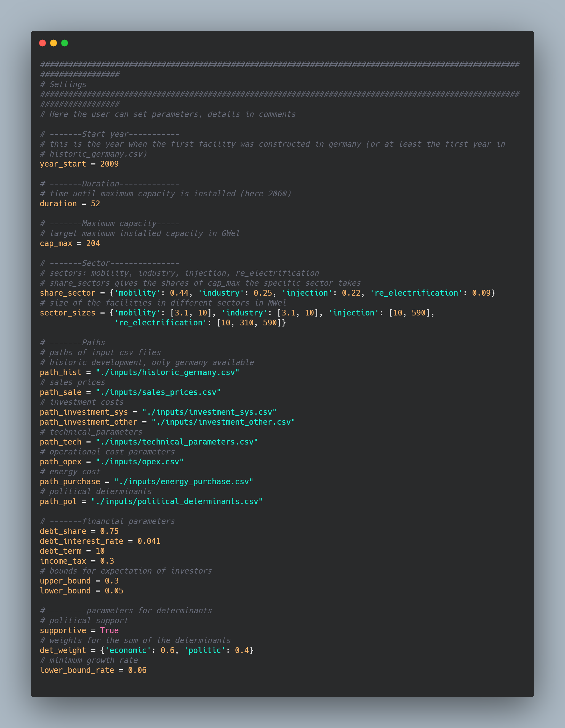
Task: Click the 'path_sale' variable name
Action: tap(61, 392)
